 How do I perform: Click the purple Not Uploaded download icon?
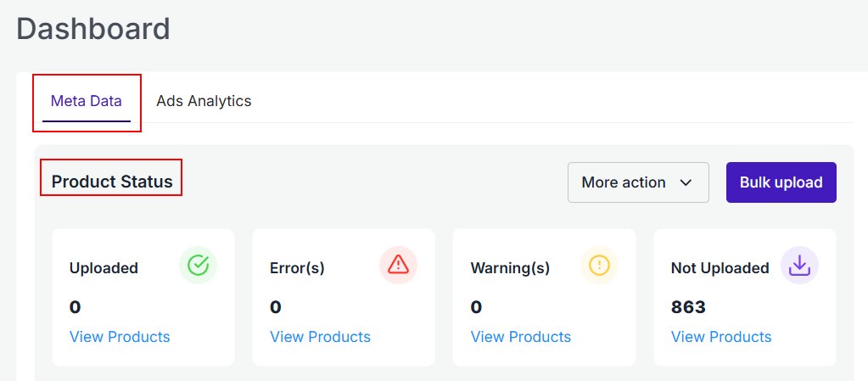(x=799, y=266)
